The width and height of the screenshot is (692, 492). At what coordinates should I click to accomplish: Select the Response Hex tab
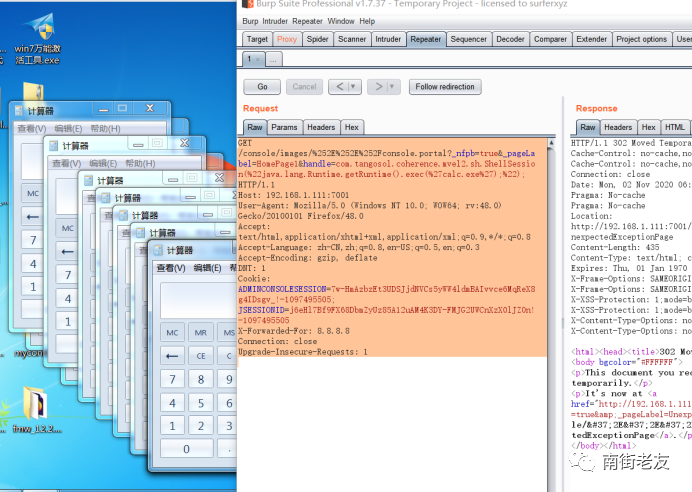[648, 128]
